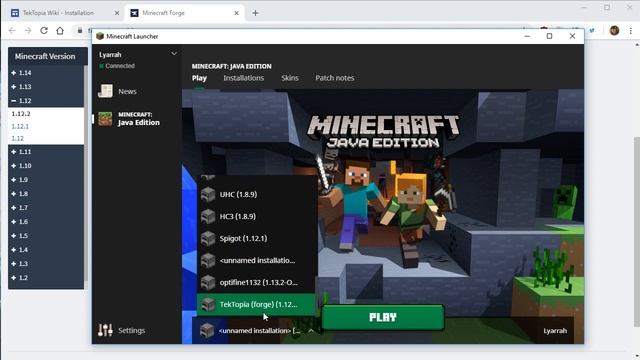Collapse the installation selector chevron

tap(311, 331)
